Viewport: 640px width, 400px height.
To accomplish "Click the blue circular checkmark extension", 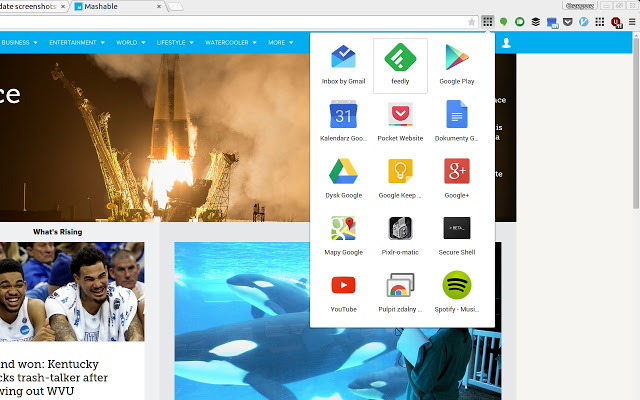I will [584, 22].
